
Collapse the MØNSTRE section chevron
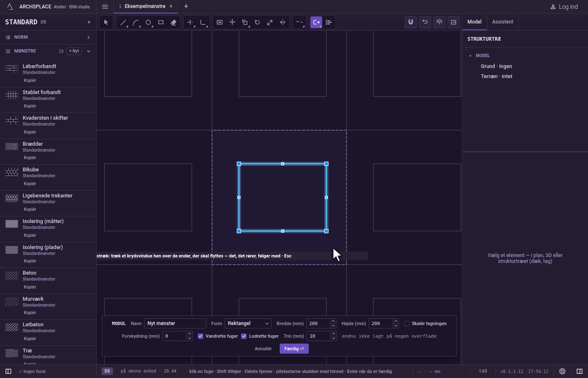pos(89,51)
